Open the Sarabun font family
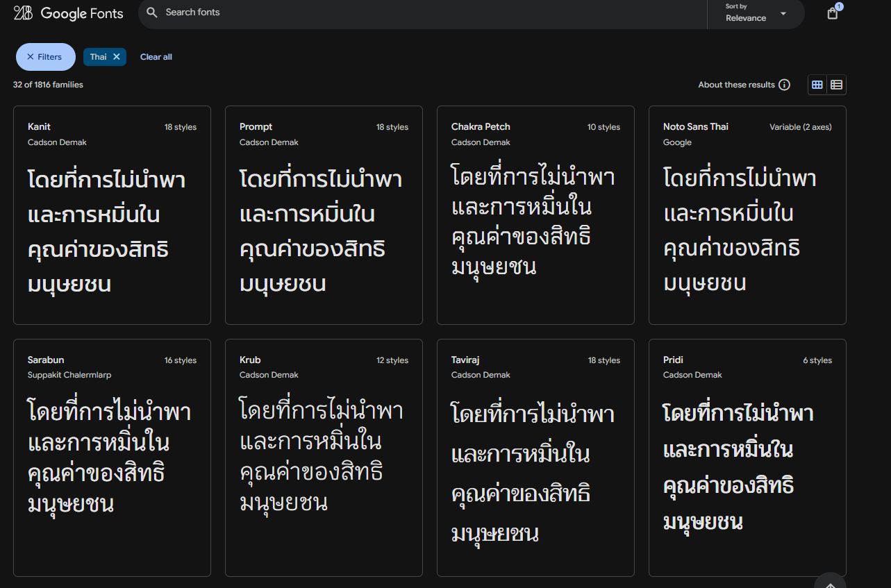The height and width of the screenshot is (588, 891). pos(112,457)
